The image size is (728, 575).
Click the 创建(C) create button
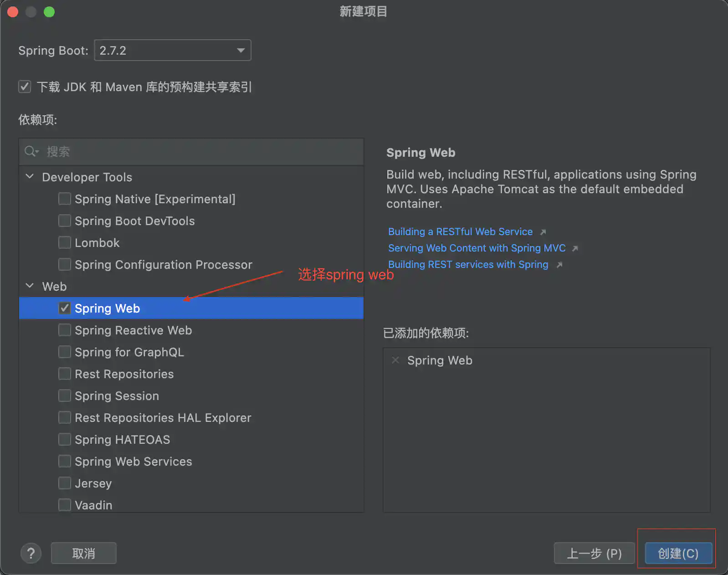coord(678,554)
